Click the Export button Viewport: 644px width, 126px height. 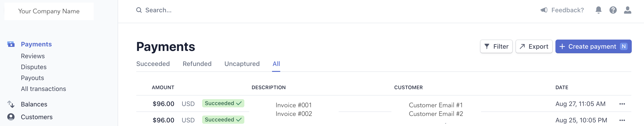point(534,47)
